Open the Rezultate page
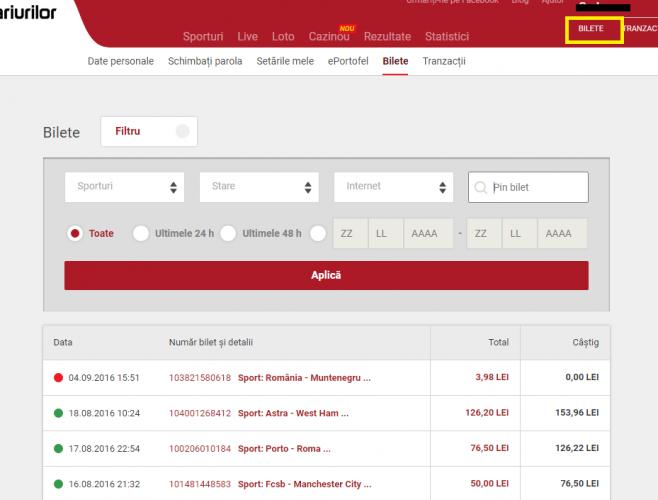The height and width of the screenshot is (500, 658). [x=387, y=37]
